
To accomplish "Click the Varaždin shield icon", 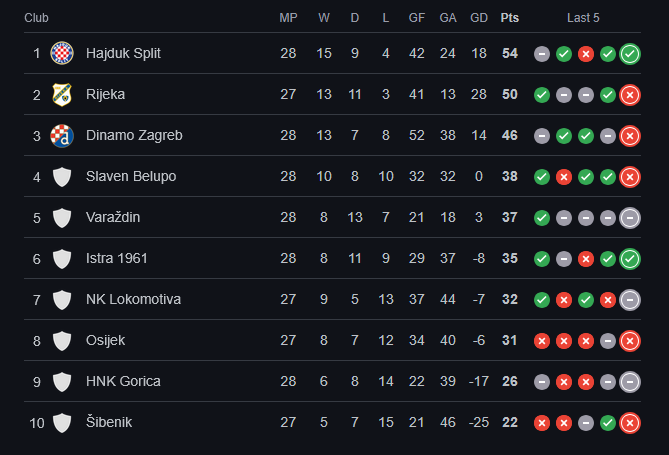I will tap(62, 217).
